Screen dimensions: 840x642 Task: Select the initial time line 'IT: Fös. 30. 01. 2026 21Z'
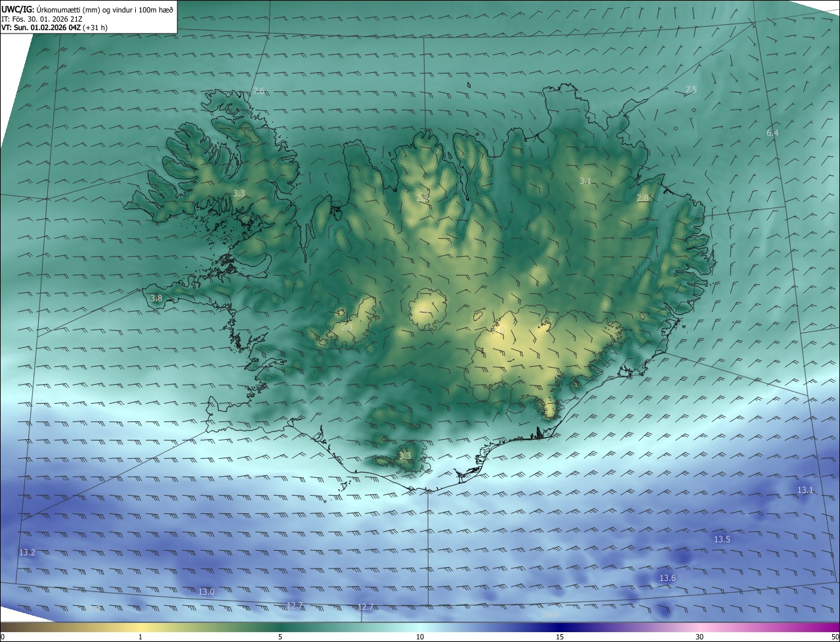coord(42,19)
